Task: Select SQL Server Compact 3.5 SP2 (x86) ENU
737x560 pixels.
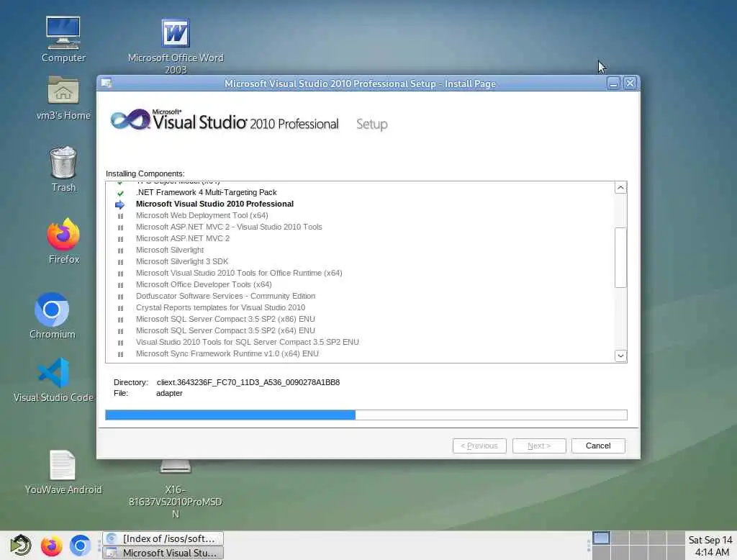Action: pos(225,319)
